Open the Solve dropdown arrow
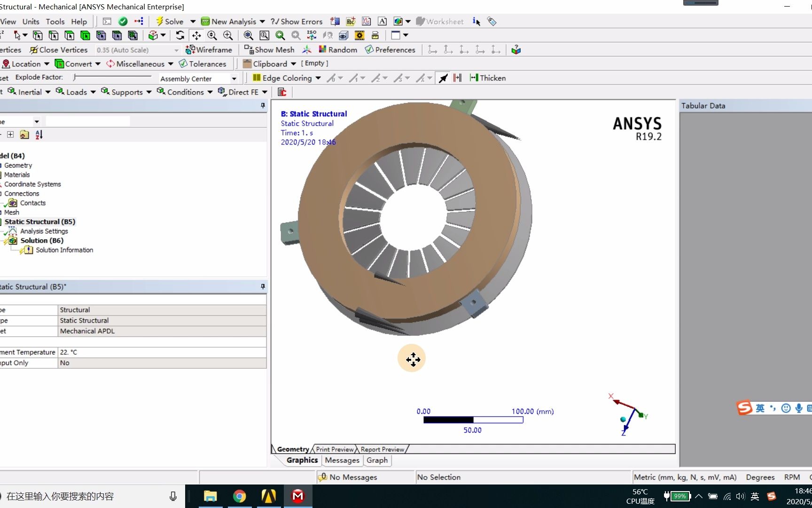This screenshot has height=508, width=812. pos(193,22)
